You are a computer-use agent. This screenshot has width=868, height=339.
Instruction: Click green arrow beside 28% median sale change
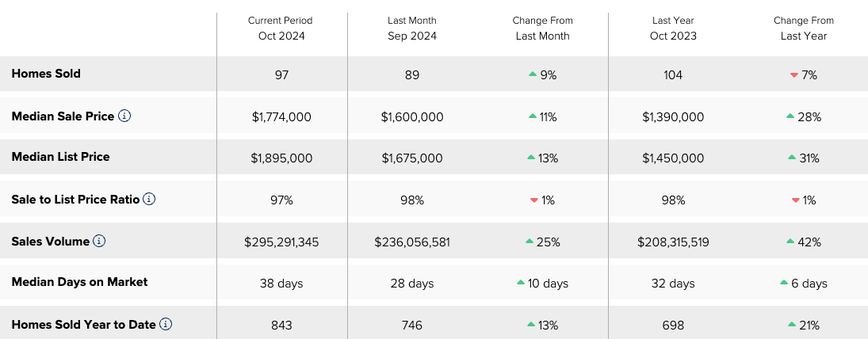(790, 116)
